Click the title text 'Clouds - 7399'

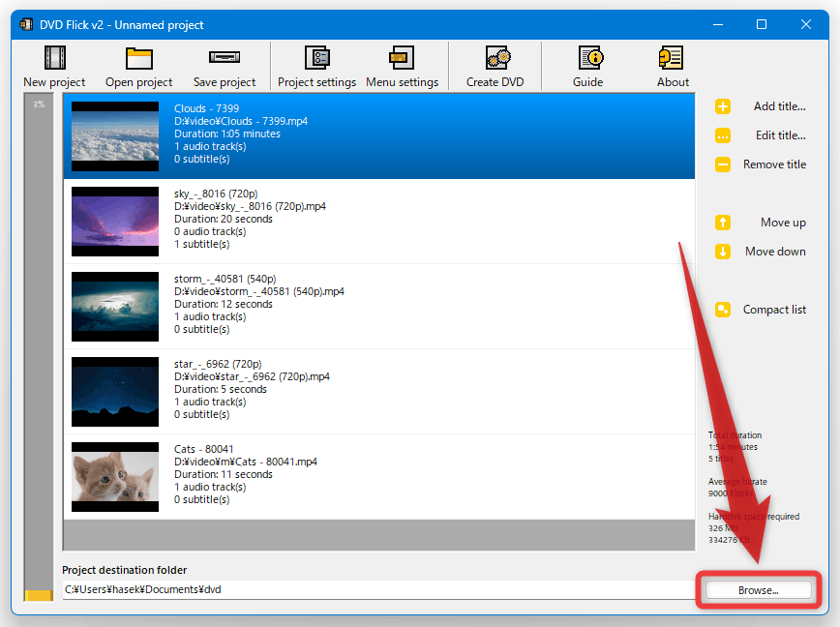206,108
